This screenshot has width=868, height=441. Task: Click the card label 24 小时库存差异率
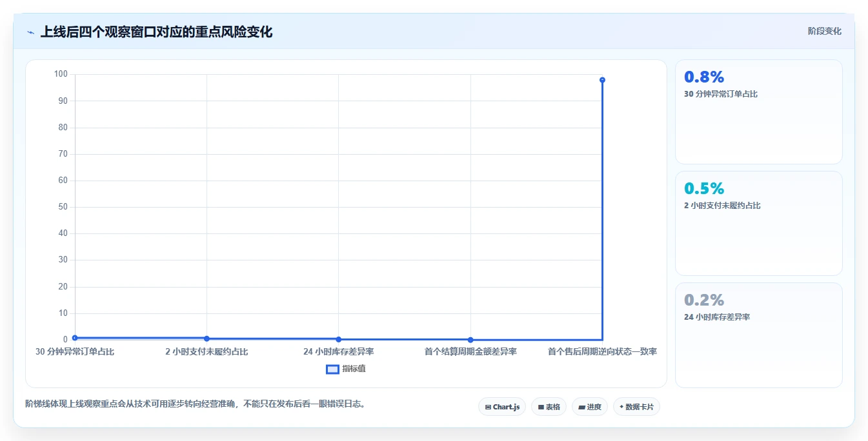click(716, 317)
